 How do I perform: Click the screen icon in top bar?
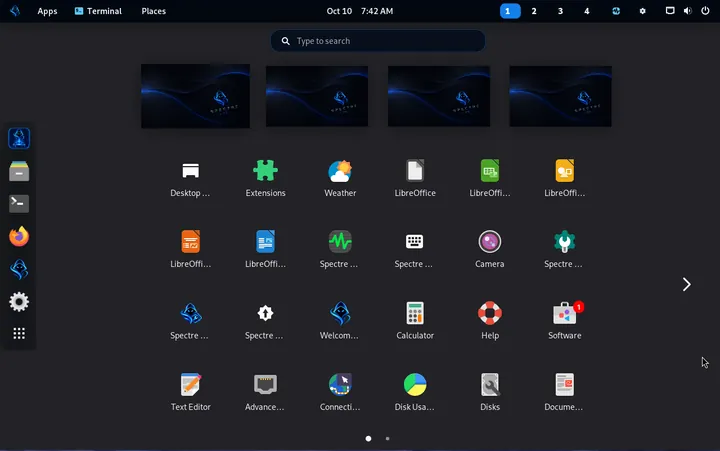pos(670,11)
